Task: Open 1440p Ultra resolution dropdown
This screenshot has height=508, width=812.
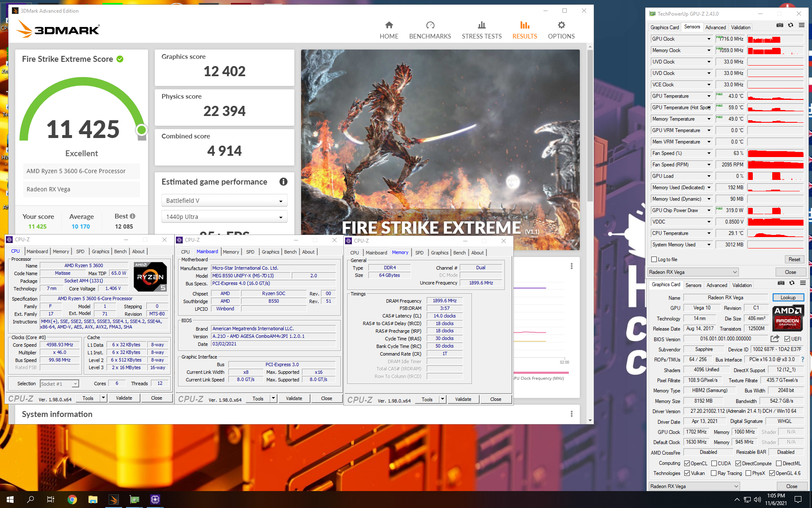Action: tap(224, 217)
